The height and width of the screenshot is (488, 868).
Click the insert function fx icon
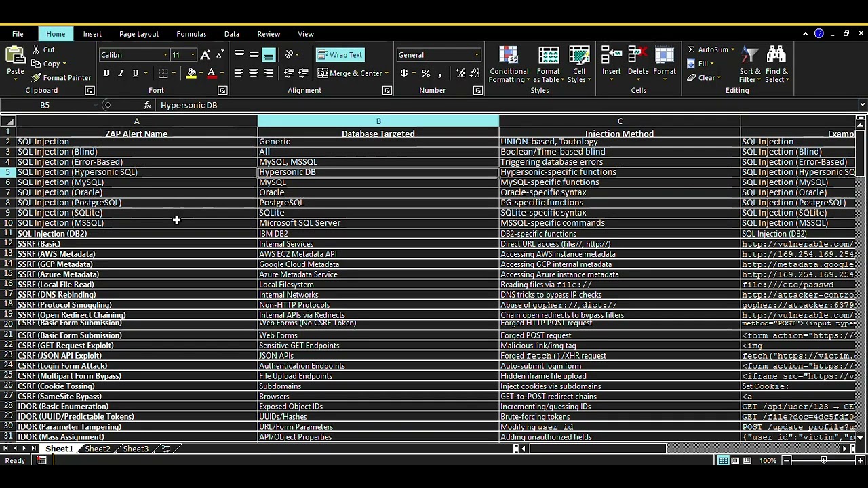coord(147,105)
